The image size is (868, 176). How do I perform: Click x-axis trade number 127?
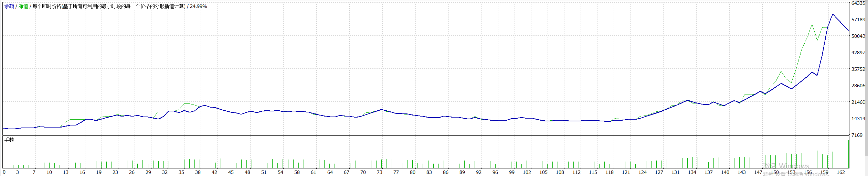[x=659, y=172]
